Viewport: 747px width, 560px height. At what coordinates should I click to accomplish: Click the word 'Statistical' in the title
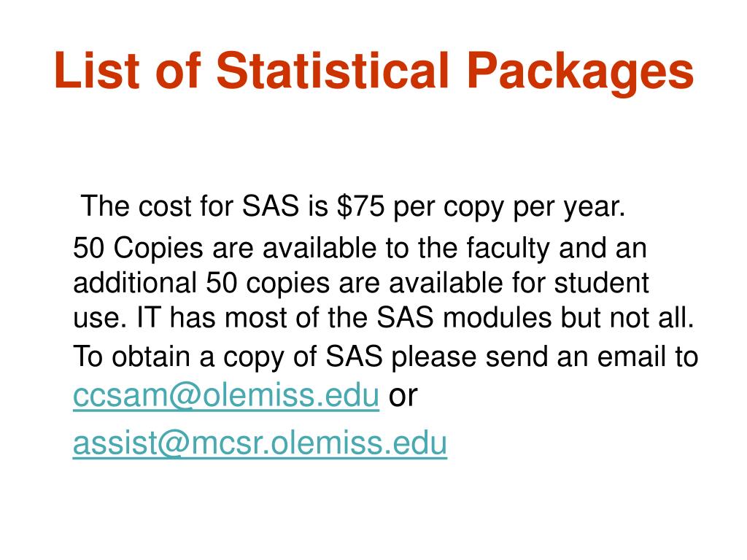(333, 70)
